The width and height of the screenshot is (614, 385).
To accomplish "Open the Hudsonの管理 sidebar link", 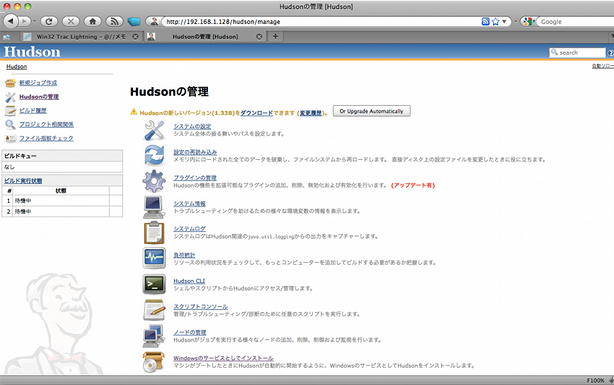I will (x=39, y=97).
